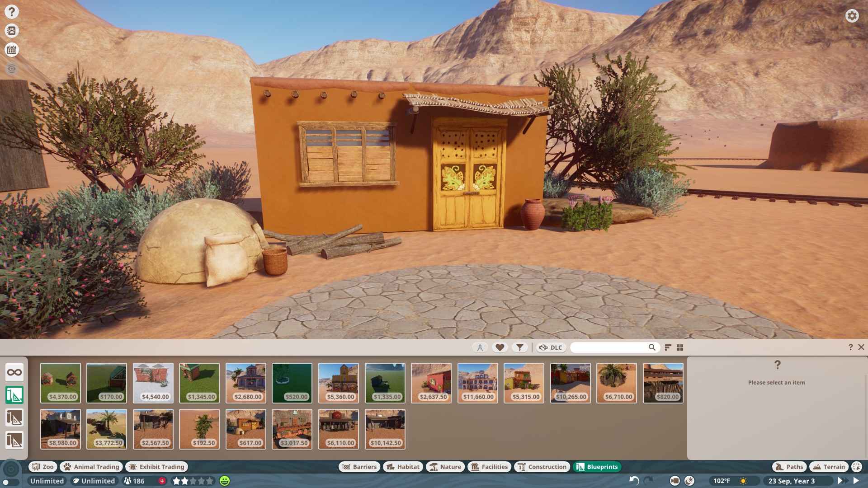Select the $6,710.00 blueprint thumbnail
868x488 pixels.
pyautogui.click(x=617, y=383)
